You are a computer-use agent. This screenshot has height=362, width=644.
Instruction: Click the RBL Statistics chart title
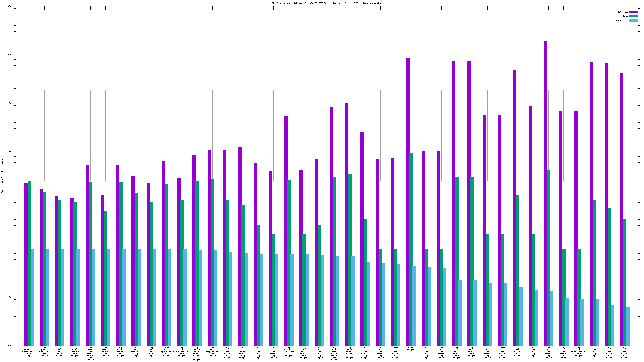click(327, 3)
